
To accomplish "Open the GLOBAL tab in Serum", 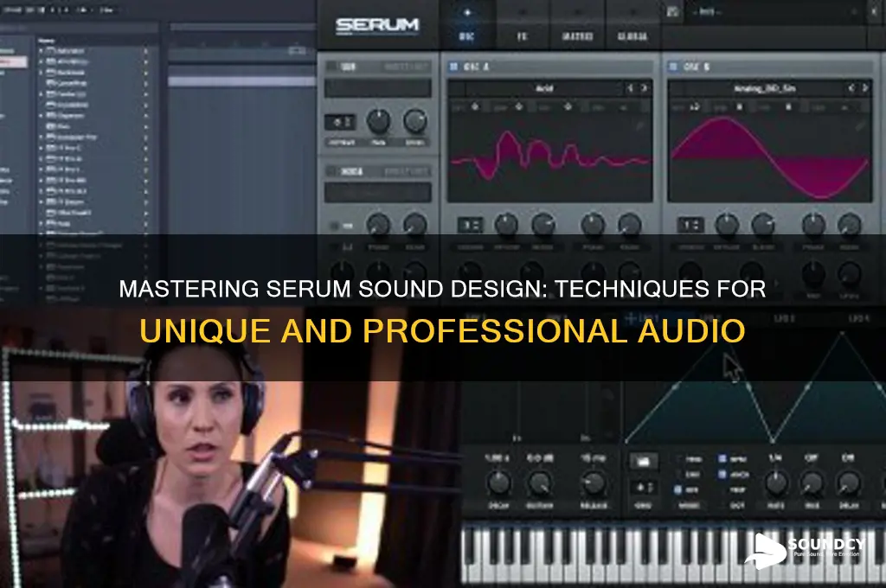I will (632, 25).
